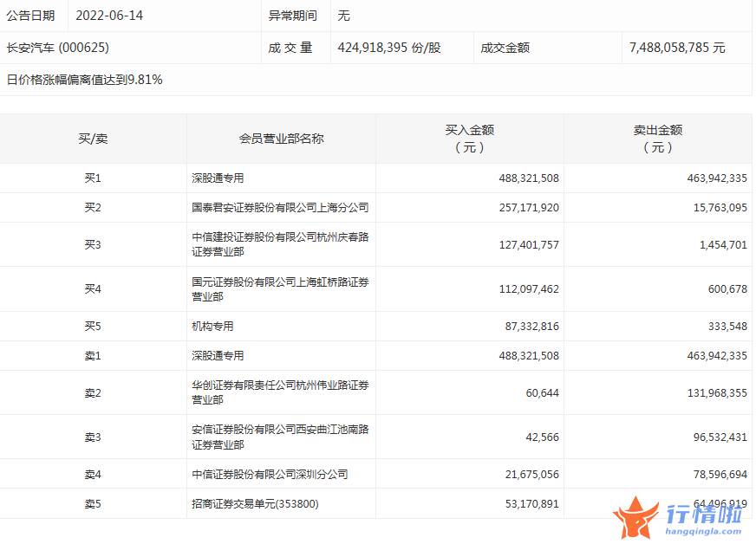Click the 会员营业部名称 column header
756x544 pixels.
click(282, 139)
